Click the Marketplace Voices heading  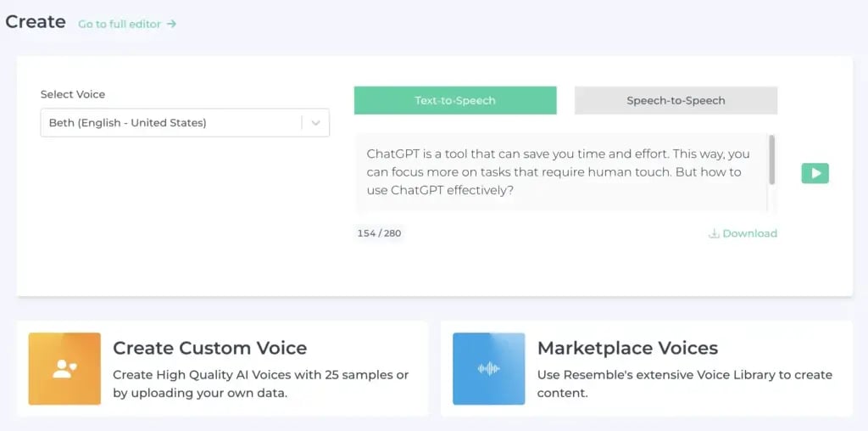(627, 348)
